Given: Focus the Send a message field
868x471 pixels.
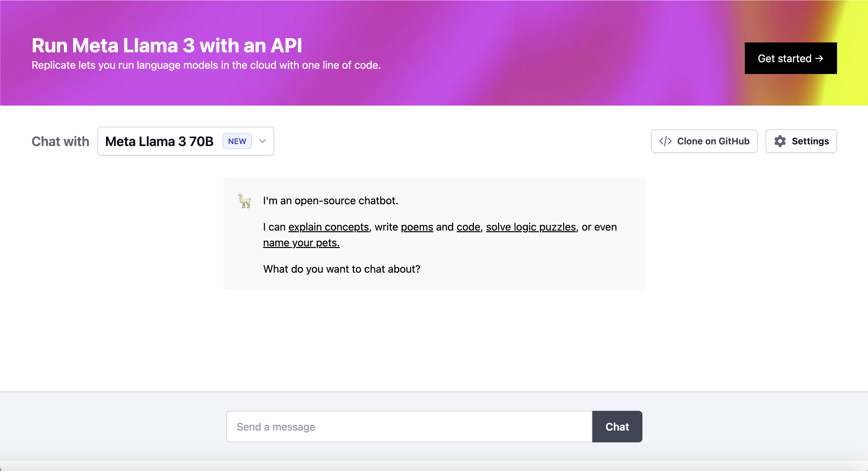Looking at the screenshot, I should [x=409, y=427].
